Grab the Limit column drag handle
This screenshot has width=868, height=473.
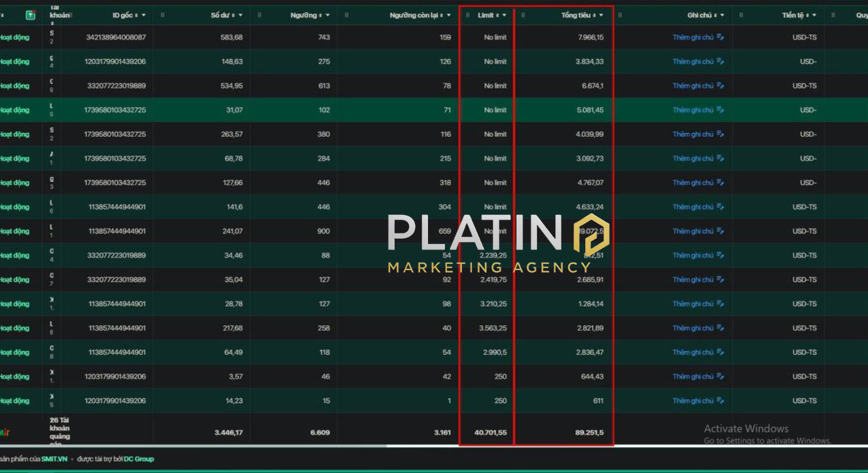(467, 15)
